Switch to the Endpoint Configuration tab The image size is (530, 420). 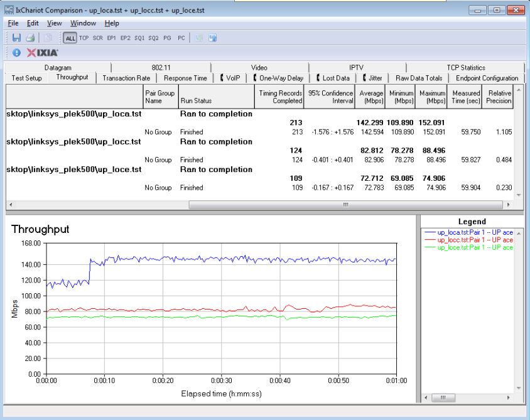coord(487,78)
